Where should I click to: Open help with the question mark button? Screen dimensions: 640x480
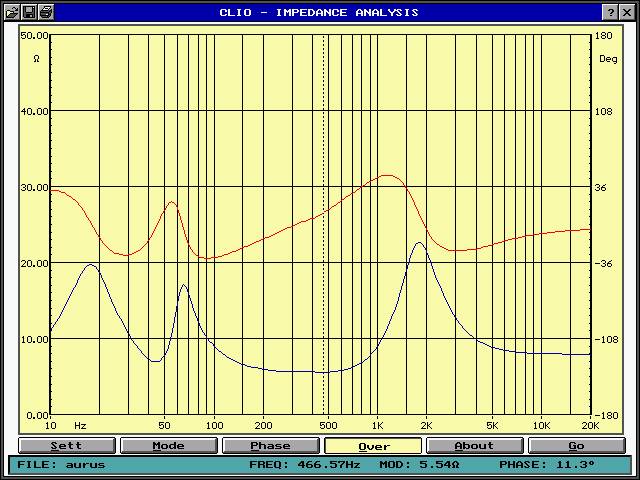pyautogui.click(x=610, y=12)
